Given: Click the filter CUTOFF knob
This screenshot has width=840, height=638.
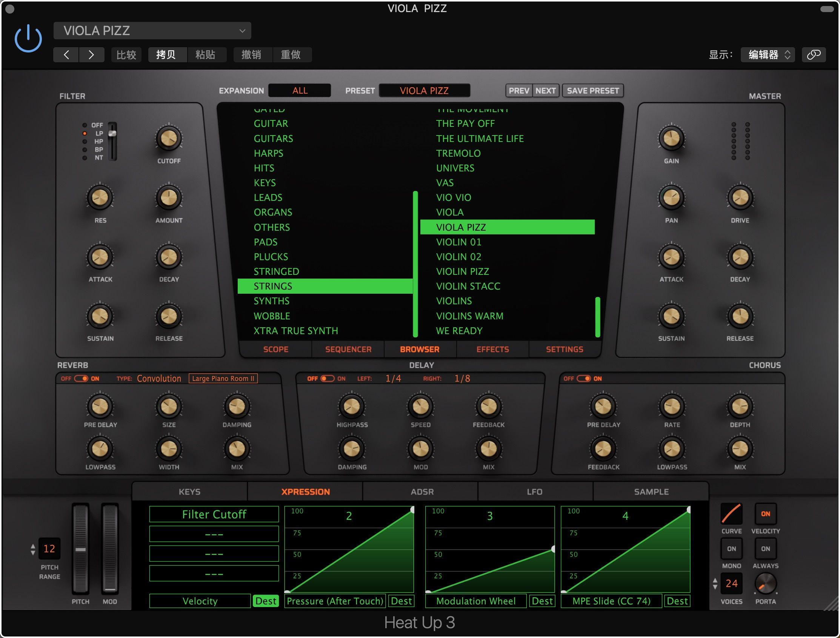Looking at the screenshot, I should click(169, 138).
